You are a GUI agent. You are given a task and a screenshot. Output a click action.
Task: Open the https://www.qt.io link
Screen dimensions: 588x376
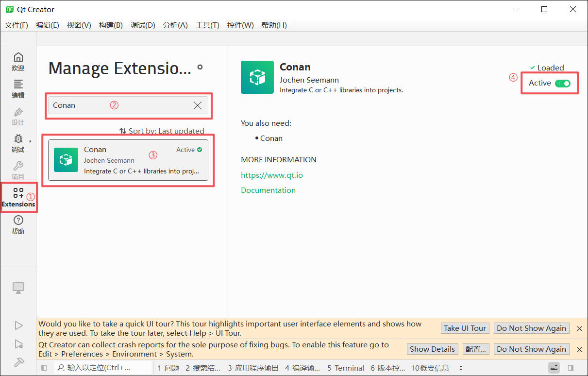pos(271,175)
